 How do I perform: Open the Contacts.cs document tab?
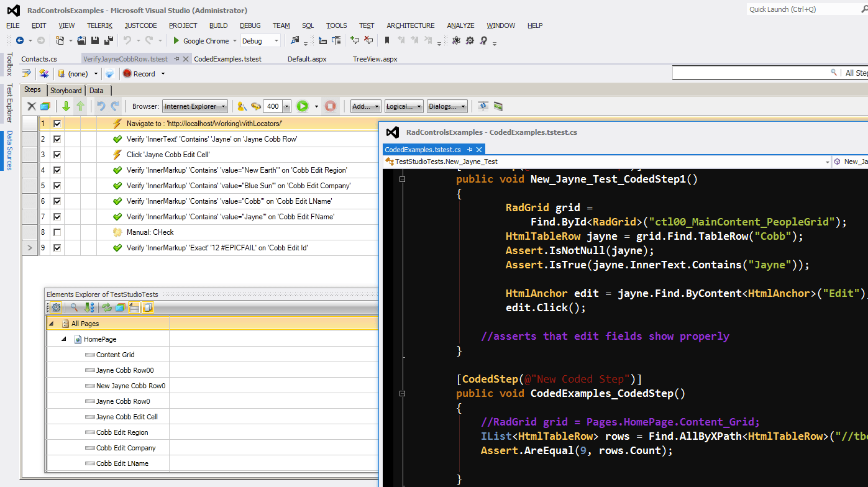(39, 59)
